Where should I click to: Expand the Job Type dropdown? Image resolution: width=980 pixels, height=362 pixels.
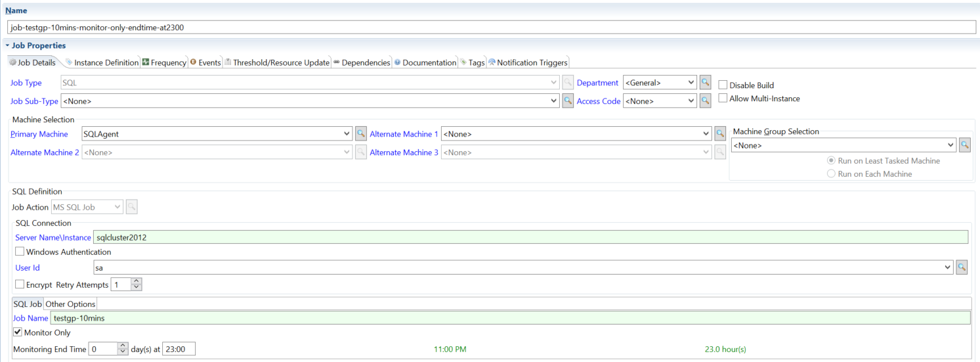click(x=555, y=83)
